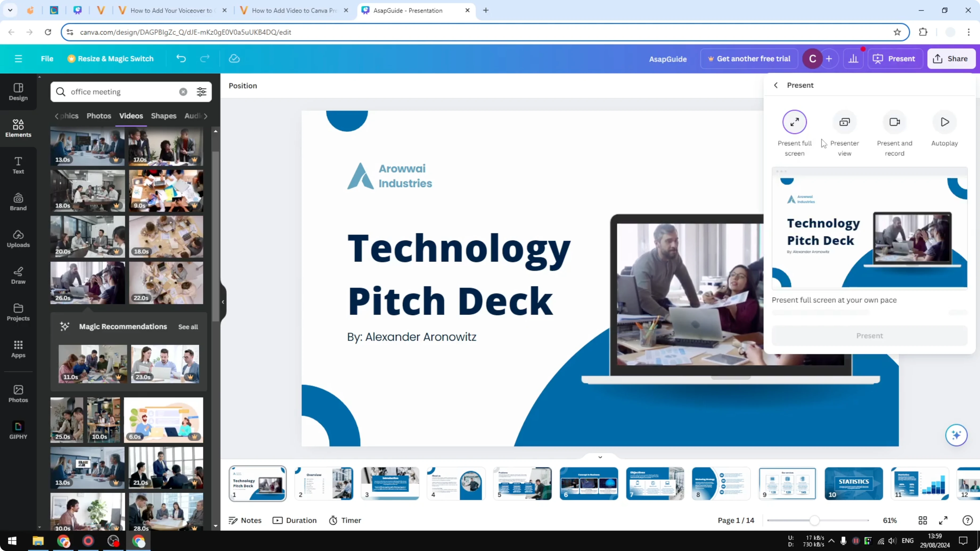
Task: Open the browser tab list dropdown
Action: click(x=10, y=10)
